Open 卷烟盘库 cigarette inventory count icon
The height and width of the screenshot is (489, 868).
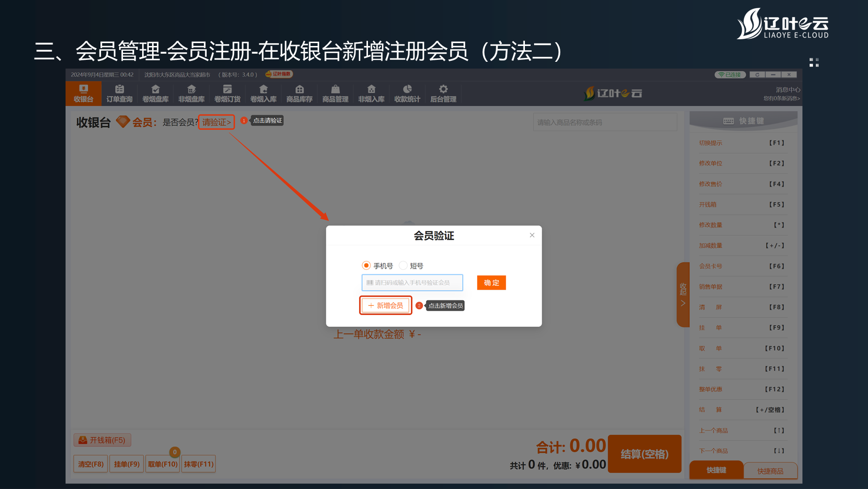[155, 93]
